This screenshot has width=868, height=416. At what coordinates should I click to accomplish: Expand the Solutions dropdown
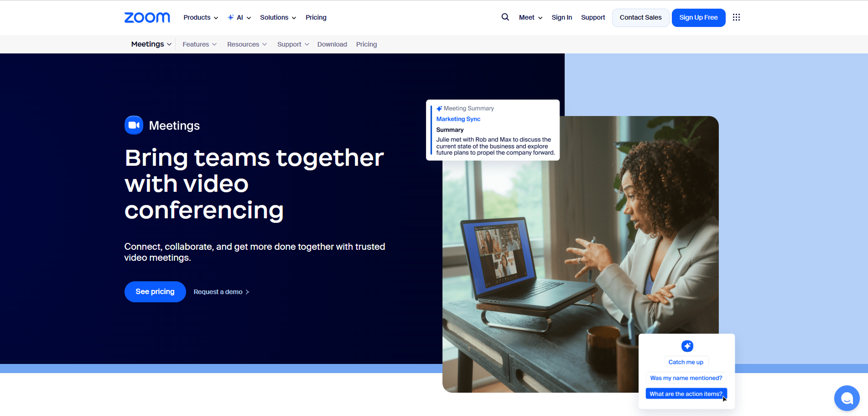click(278, 17)
